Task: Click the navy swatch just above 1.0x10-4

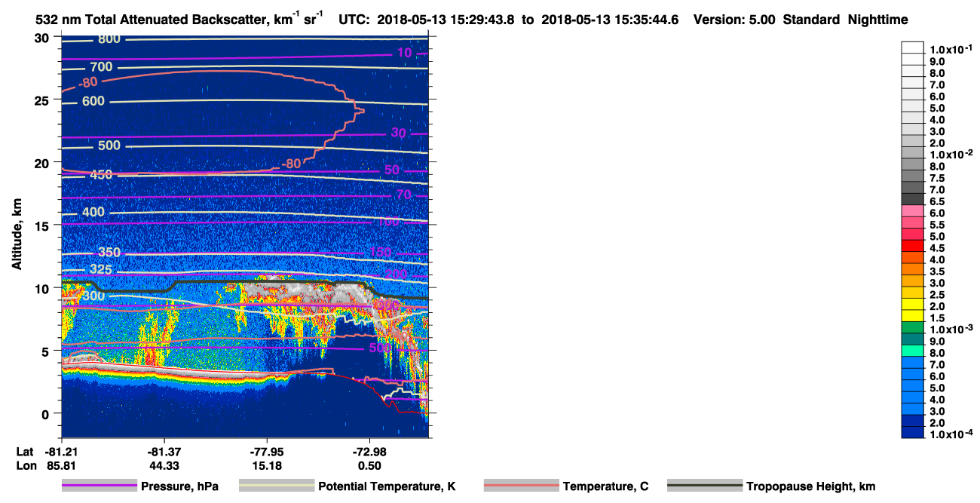Action: point(913,431)
